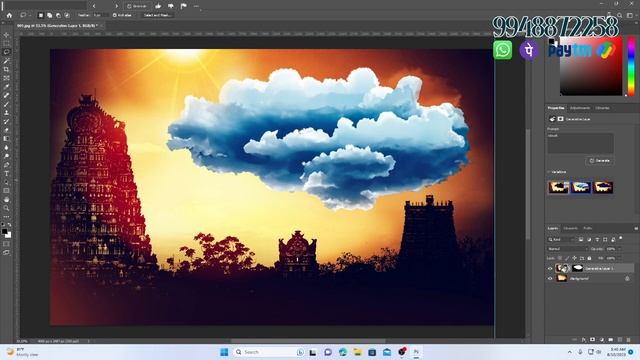The width and height of the screenshot is (640, 360).
Task: Select the Eyedropper tool
Action: click(x=6, y=87)
